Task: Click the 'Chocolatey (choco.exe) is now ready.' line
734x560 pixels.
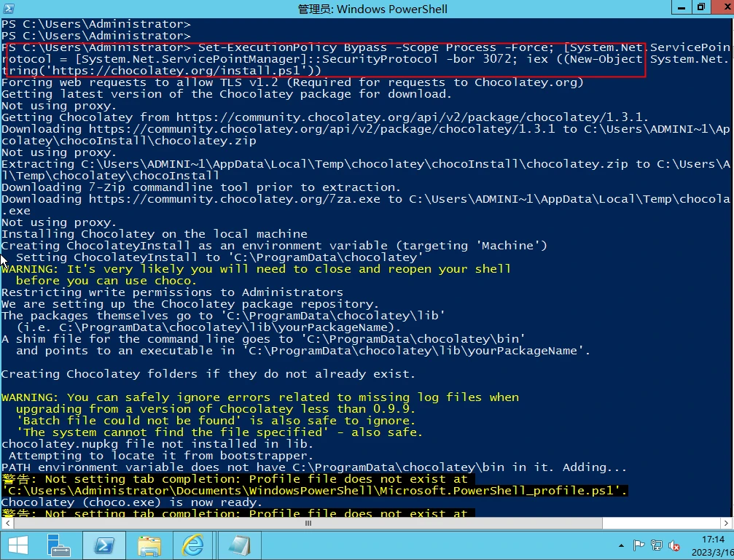Action: pos(132,502)
